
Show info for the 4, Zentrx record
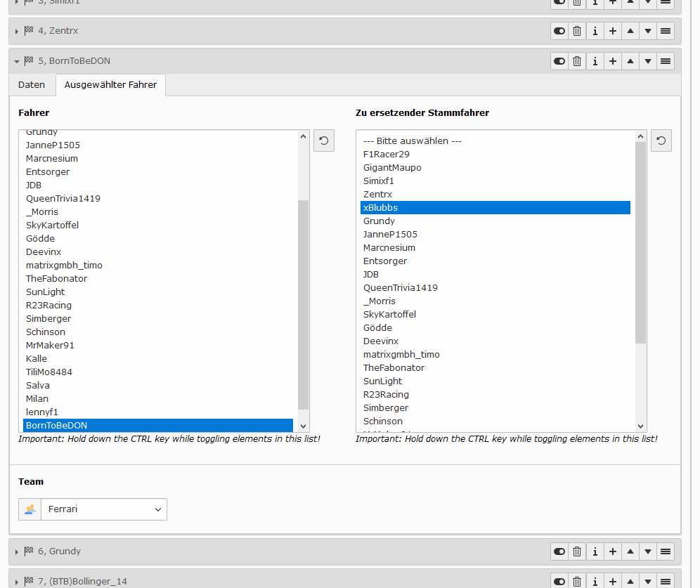595,31
